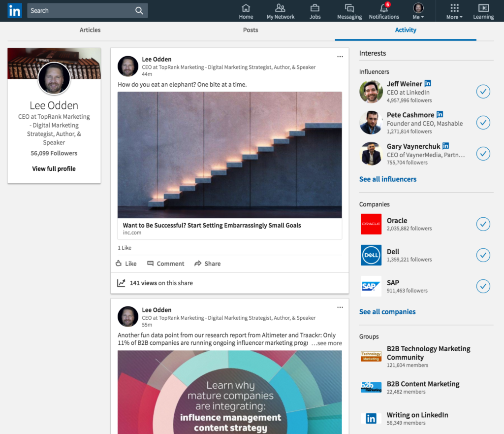The image size is (504, 434).
Task: Switch to the Posts tab
Action: point(251,30)
